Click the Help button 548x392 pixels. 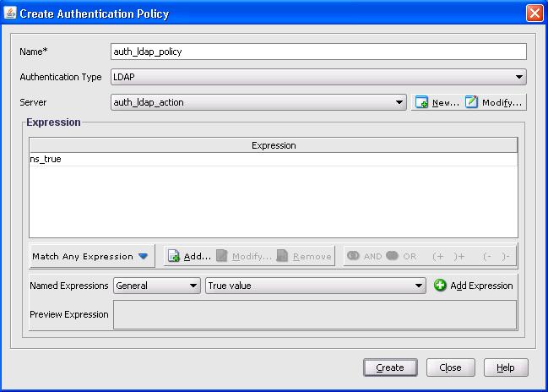pos(506,367)
